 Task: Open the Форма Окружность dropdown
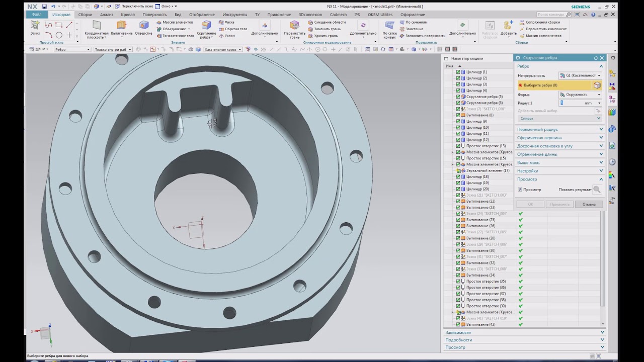click(580, 95)
